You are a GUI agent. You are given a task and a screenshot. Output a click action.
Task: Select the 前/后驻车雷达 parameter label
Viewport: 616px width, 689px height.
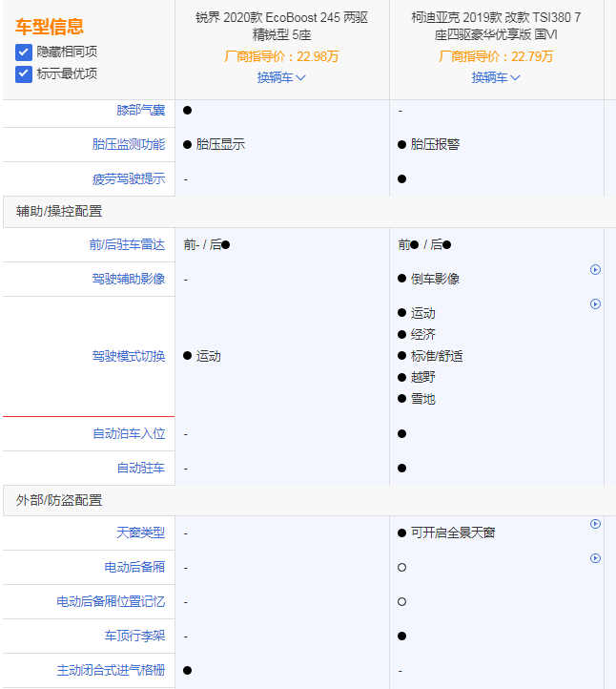pyautogui.click(x=129, y=245)
